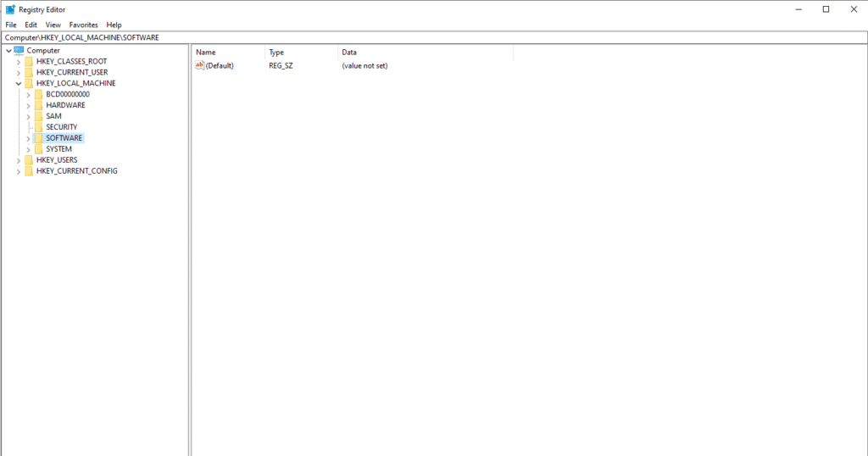Click the HARDWARE key folder icon
This screenshot has height=456, width=868.
[x=38, y=105]
